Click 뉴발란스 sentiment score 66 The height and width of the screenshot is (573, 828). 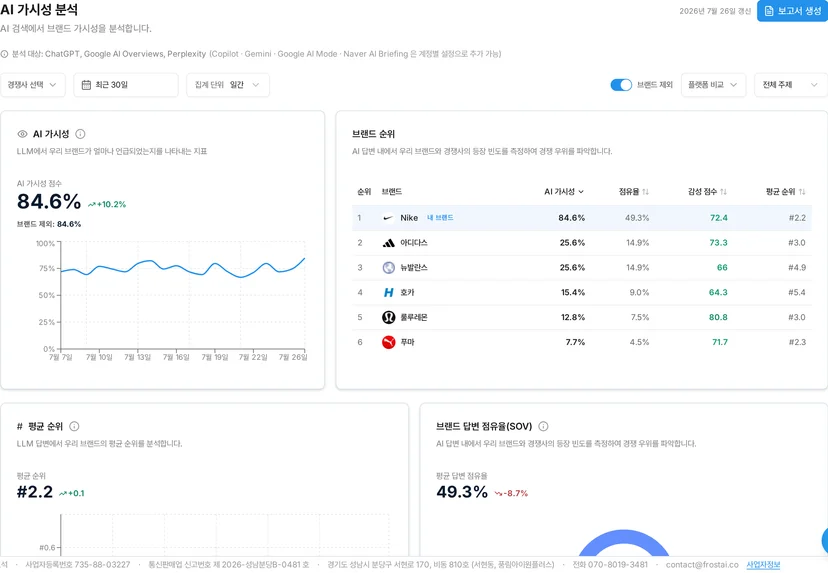[722, 268]
